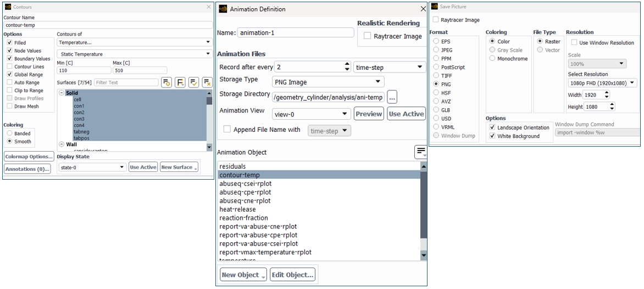Open the time-step record interval dropdown
The height and width of the screenshot is (289, 644).
click(390, 67)
